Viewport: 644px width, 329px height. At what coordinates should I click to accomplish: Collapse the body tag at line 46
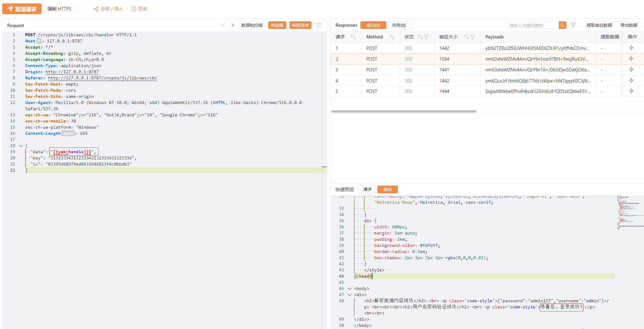click(349, 289)
